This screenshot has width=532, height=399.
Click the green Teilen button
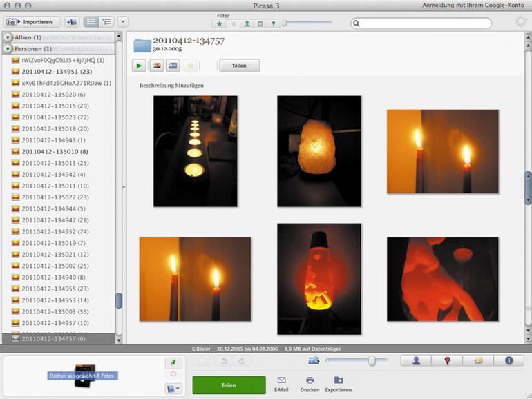click(229, 385)
